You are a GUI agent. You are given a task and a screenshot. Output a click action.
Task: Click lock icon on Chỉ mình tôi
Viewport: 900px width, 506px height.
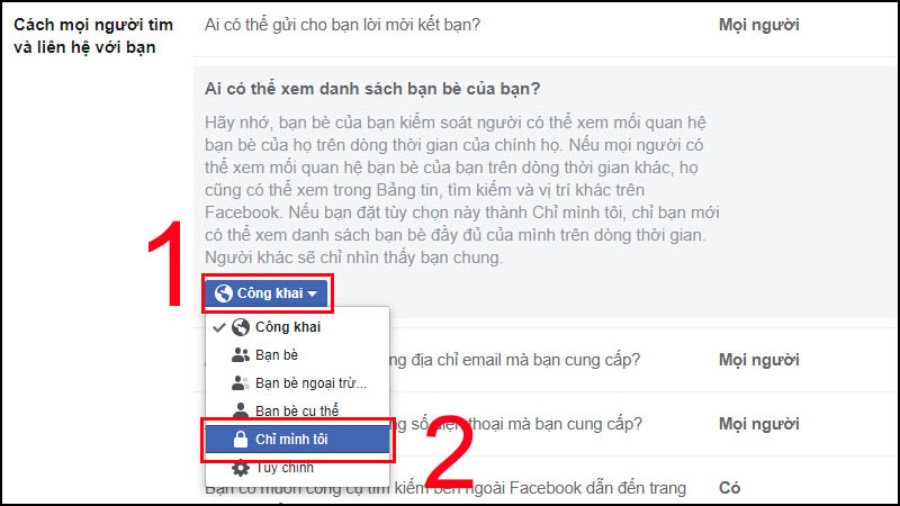tap(240, 439)
